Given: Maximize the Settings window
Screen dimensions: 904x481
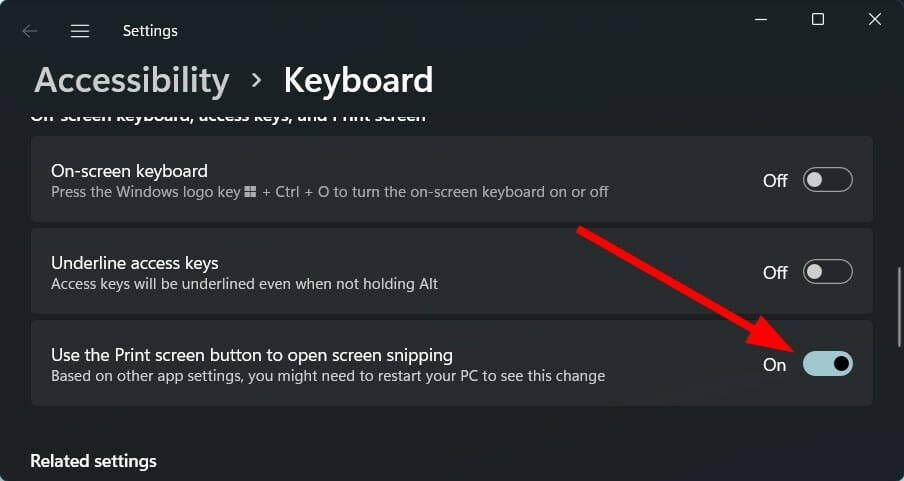Looking at the screenshot, I should pos(817,19).
